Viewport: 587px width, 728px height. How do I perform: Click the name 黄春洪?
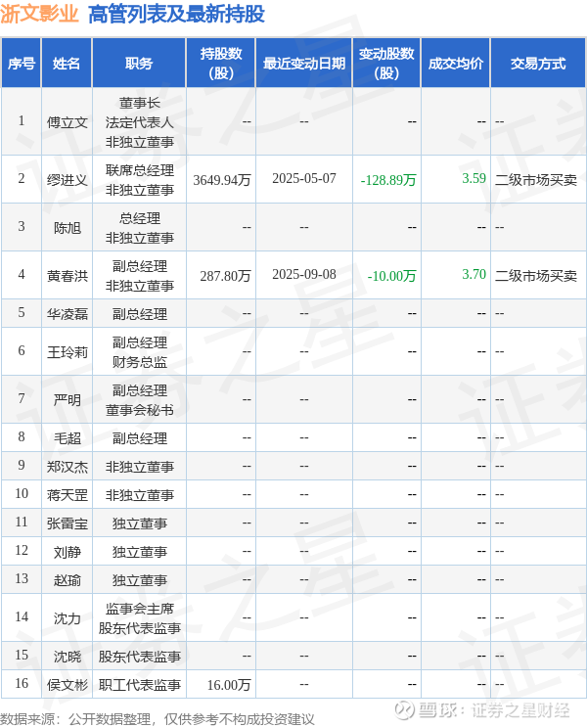tap(68, 276)
